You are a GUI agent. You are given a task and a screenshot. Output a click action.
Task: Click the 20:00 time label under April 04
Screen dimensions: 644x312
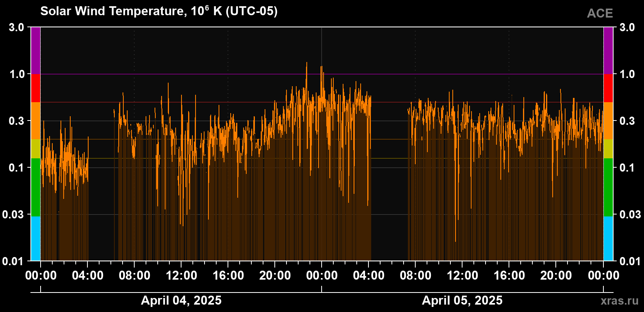tap(275, 276)
